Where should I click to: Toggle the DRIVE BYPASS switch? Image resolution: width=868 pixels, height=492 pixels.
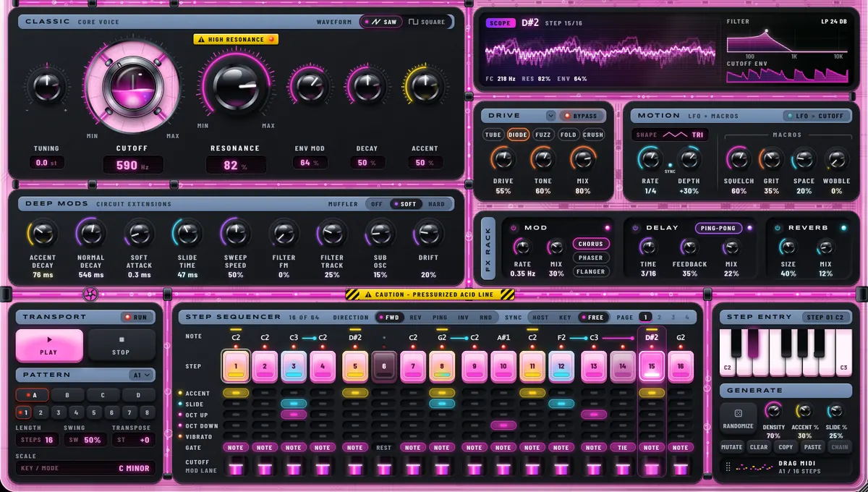[582, 116]
